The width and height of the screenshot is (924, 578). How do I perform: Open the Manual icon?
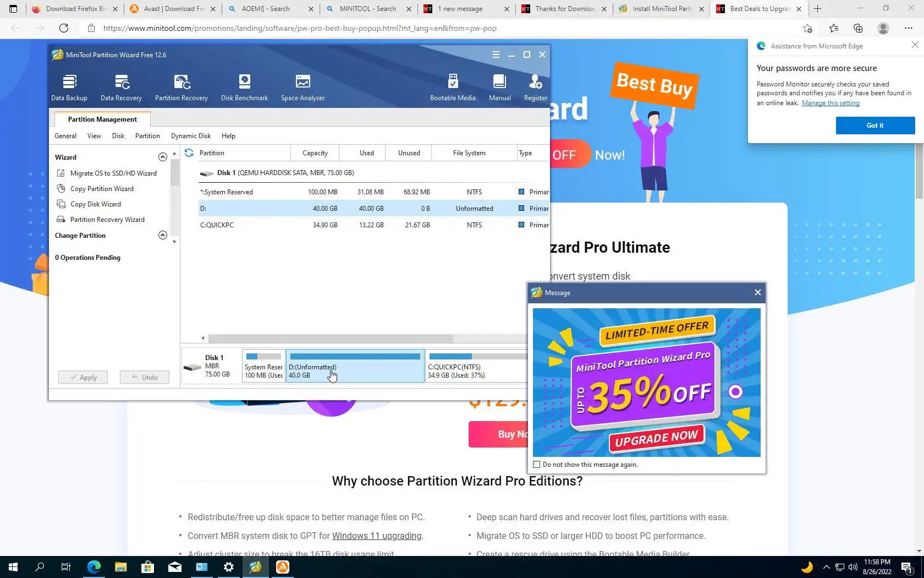point(499,87)
